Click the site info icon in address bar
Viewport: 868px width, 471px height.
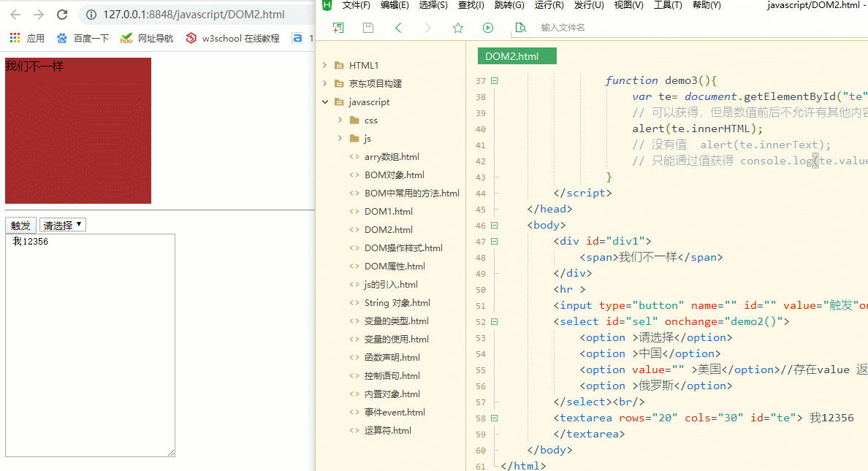click(x=91, y=15)
